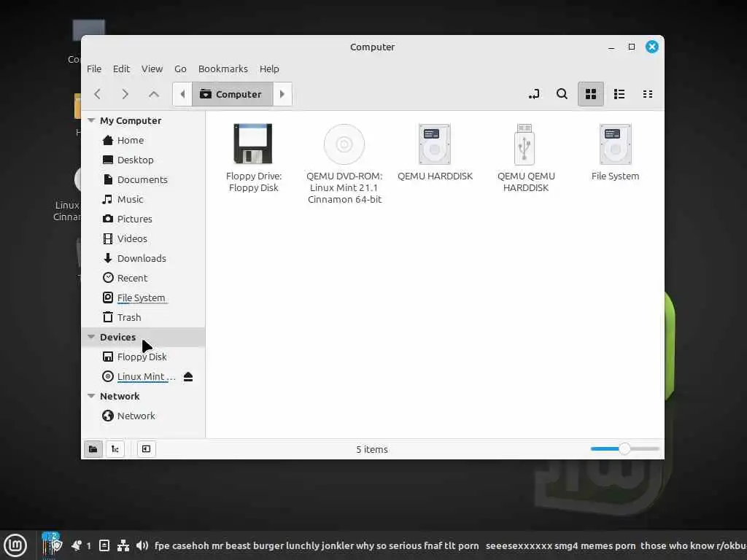Screen dimensions: 747x560
Task: Collapse the My Computer section
Action: coord(91,120)
